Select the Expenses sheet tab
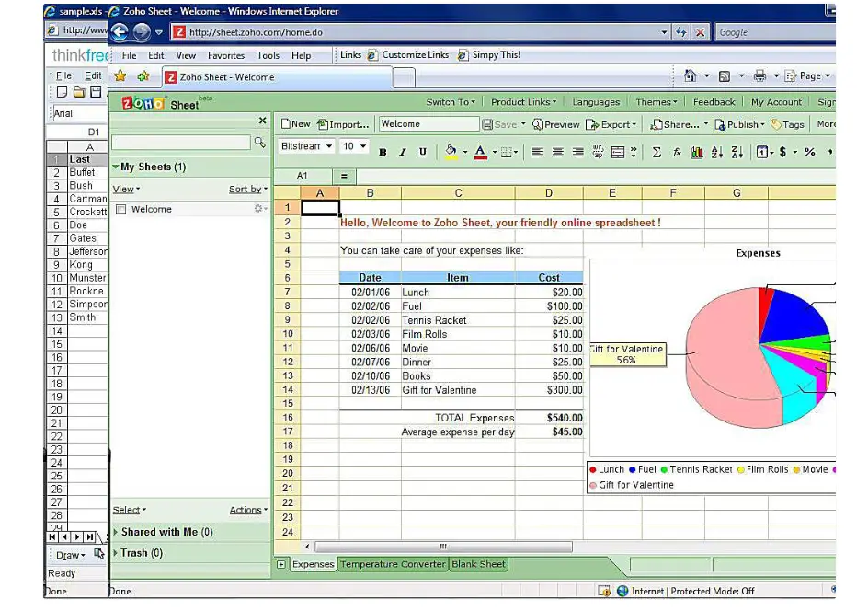Viewport: 868px width, 611px height. click(x=313, y=564)
